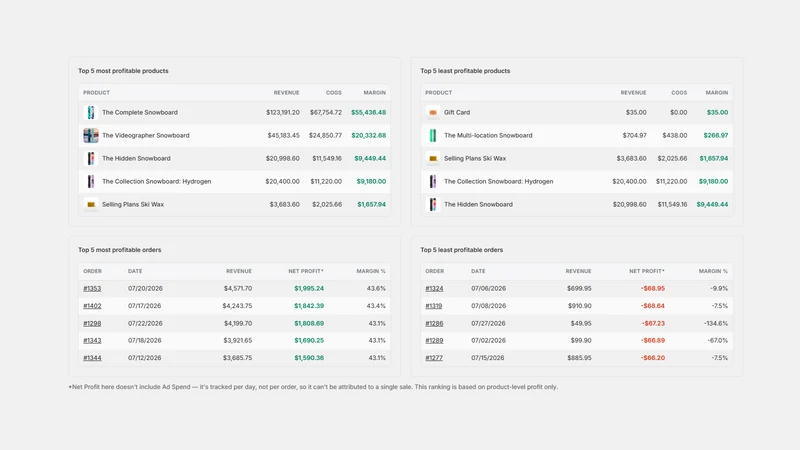Select the Gift Card product name

457,112
